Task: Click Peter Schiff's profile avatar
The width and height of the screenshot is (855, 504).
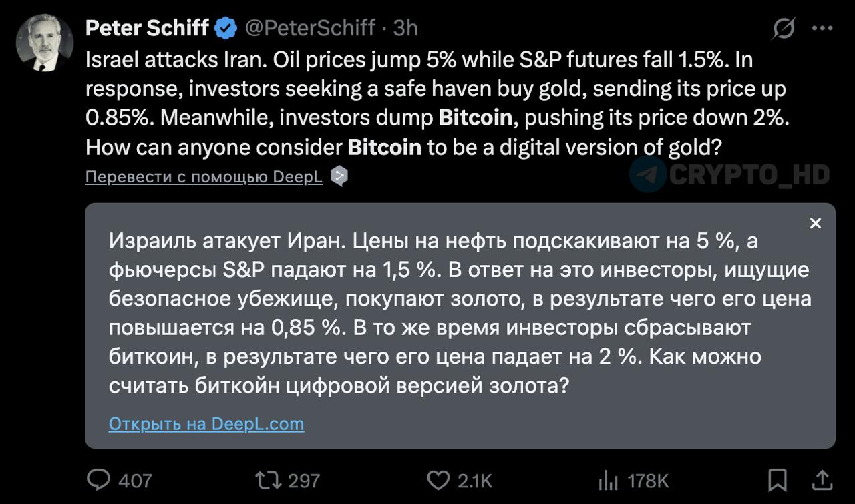Action: [45, 43]
